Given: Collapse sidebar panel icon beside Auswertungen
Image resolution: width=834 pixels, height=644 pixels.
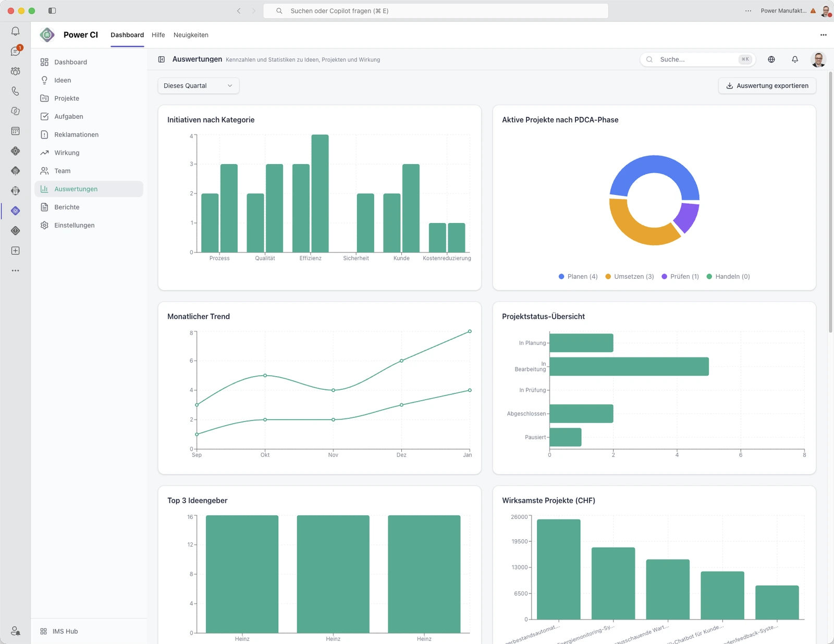Looking at the screenshot, I should coord(162,59).
